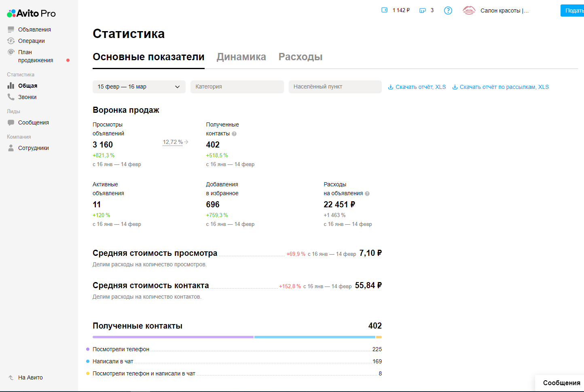This screenshot has height=392, width=584.
Task: Click the На Авито return arrow icon
Action: (x=11, y=377)
